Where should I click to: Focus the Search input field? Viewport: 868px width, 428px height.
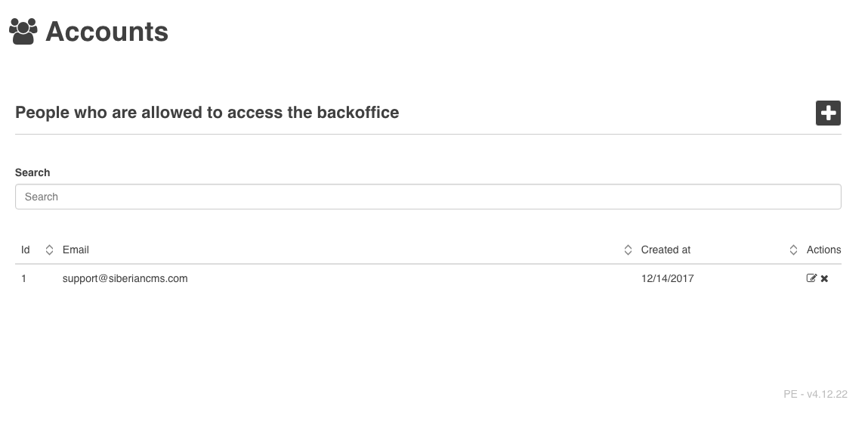[x=428, y=197]
